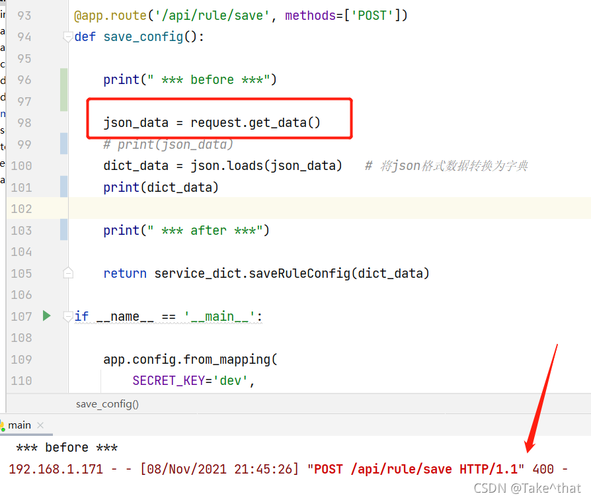Screen dimensions: 591x500
Task: Click service_dict.saveRuleConfig return statement
Action: click(x=266, y=273)
